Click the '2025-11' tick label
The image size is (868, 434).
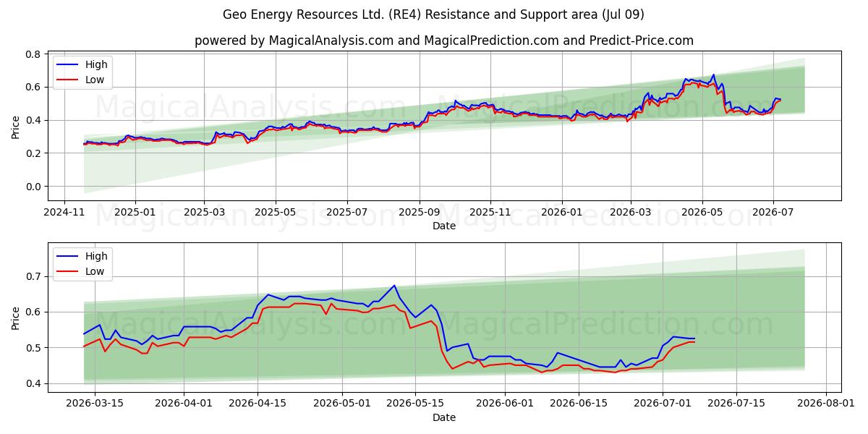click(490, 212)
